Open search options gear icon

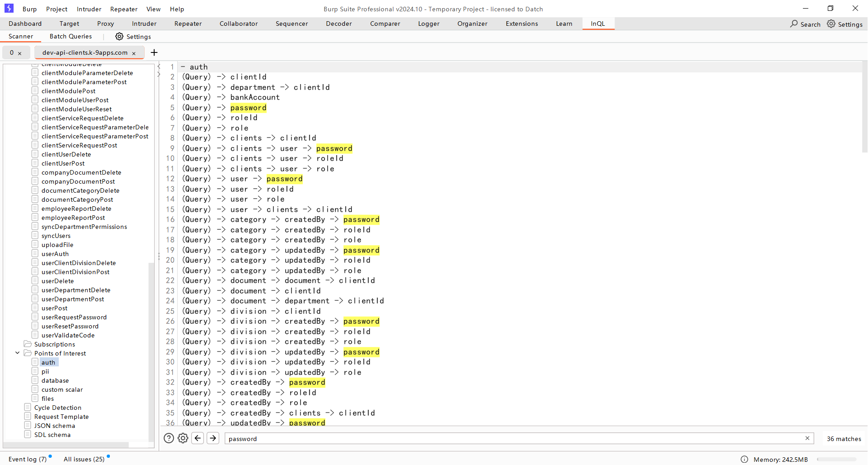[183, 438]
